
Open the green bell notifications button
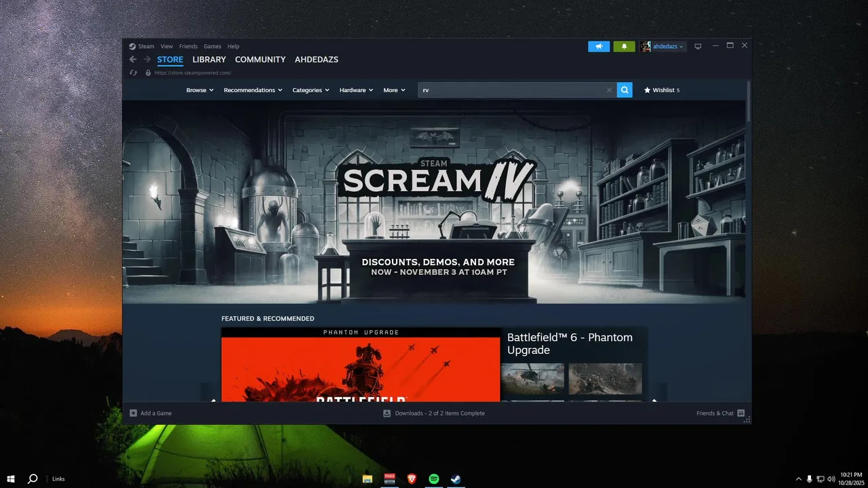(624, 46)
